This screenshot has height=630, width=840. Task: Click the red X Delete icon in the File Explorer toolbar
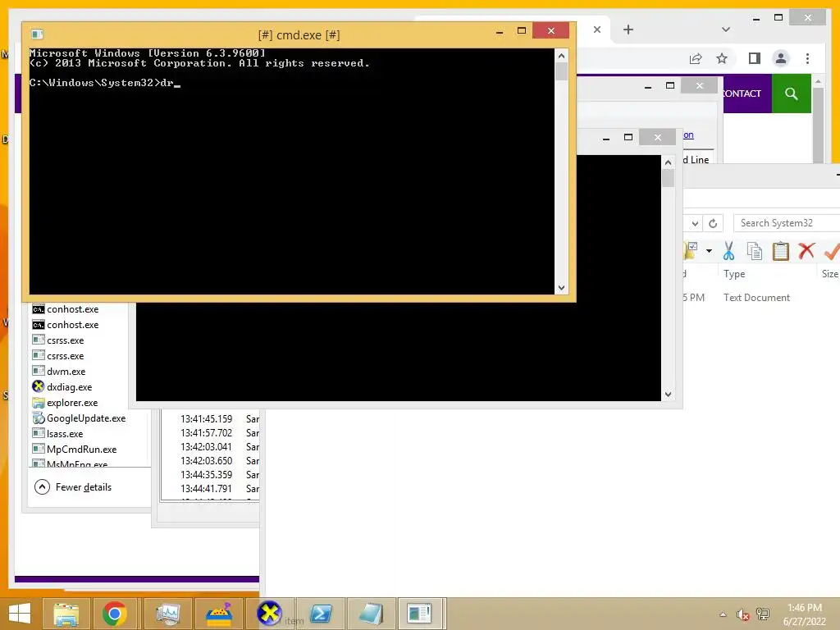click(x=806, y=251)
